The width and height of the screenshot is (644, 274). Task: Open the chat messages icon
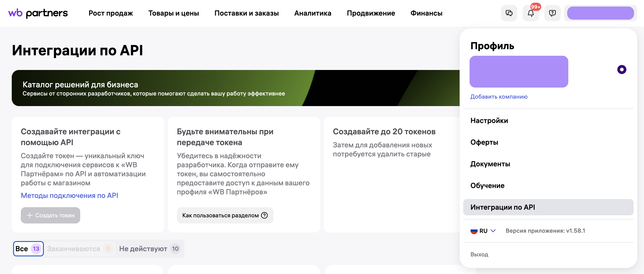(x=509, y=13)
